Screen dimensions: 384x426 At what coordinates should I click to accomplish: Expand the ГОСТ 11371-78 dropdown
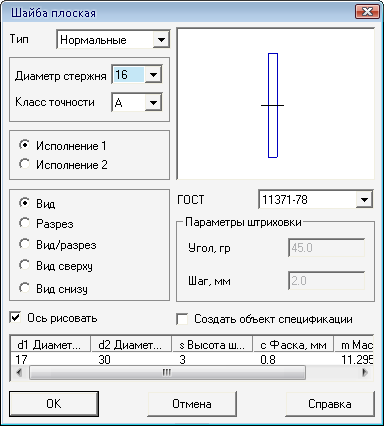tap(364, 200)
